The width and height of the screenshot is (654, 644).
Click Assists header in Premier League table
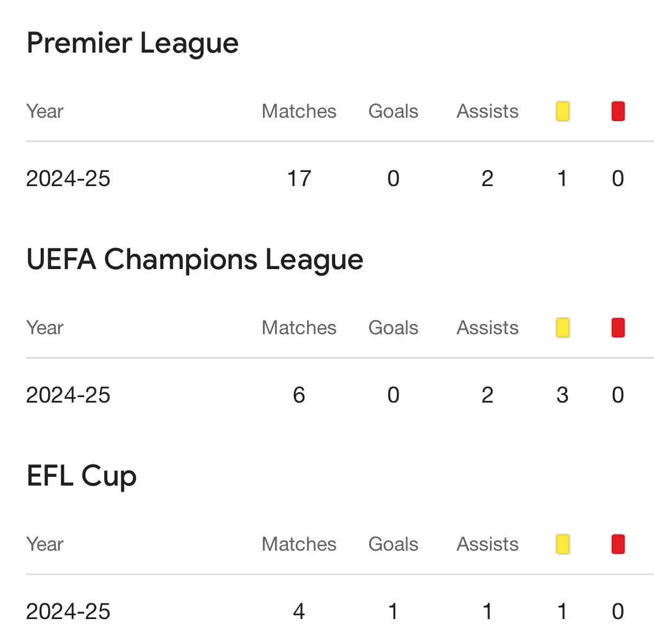click(488, 111)
